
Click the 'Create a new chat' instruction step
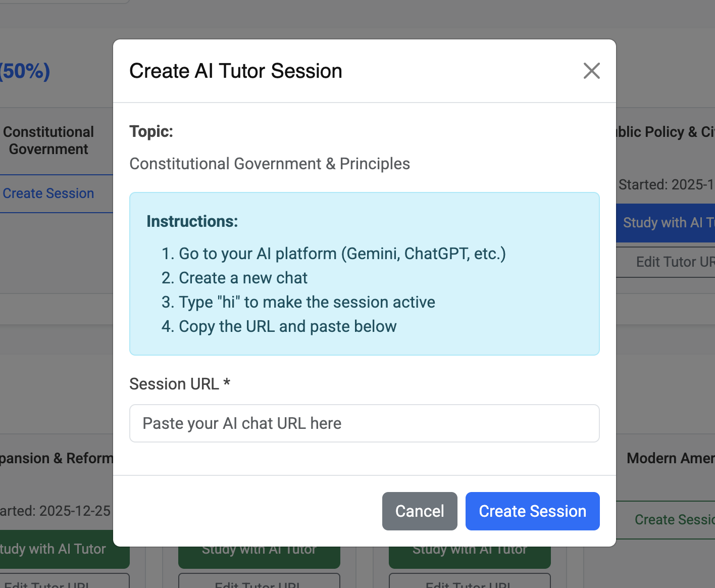[243, 278]
